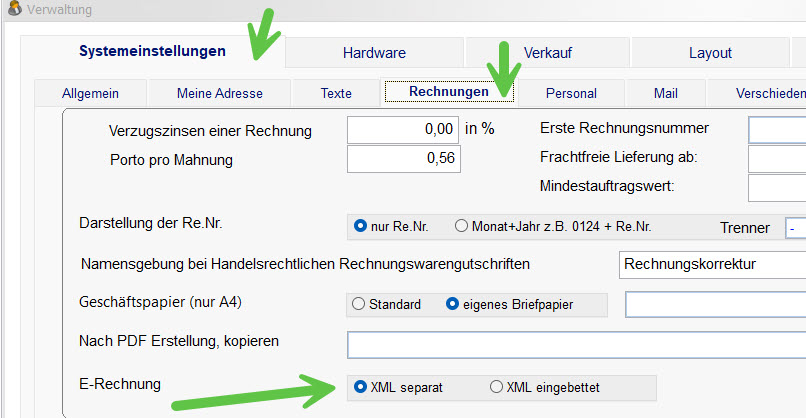Click the Verzugszinsen percentage field
The image size is (806, 418).
coord(404,130)
